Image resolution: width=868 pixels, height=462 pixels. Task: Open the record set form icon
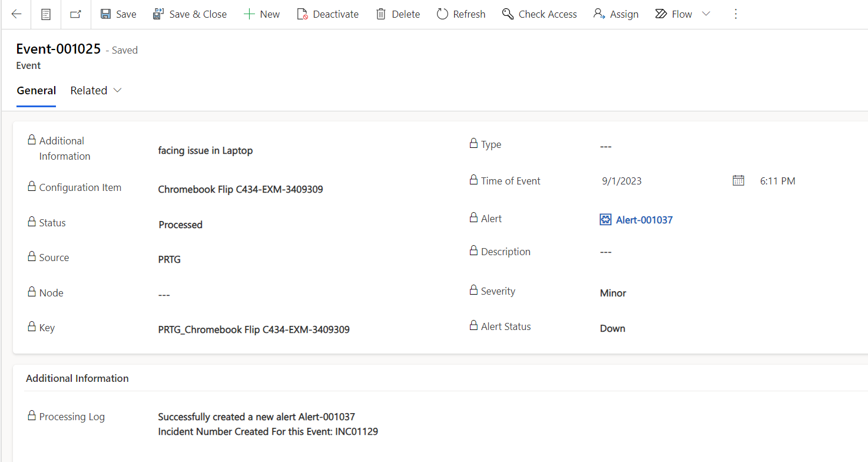(46, 14)
